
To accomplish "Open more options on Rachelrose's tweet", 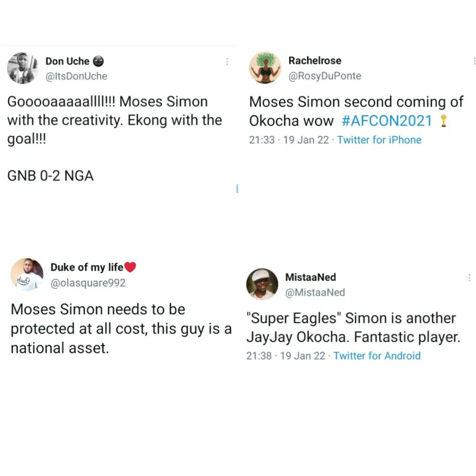I will [x=474, y=61].
